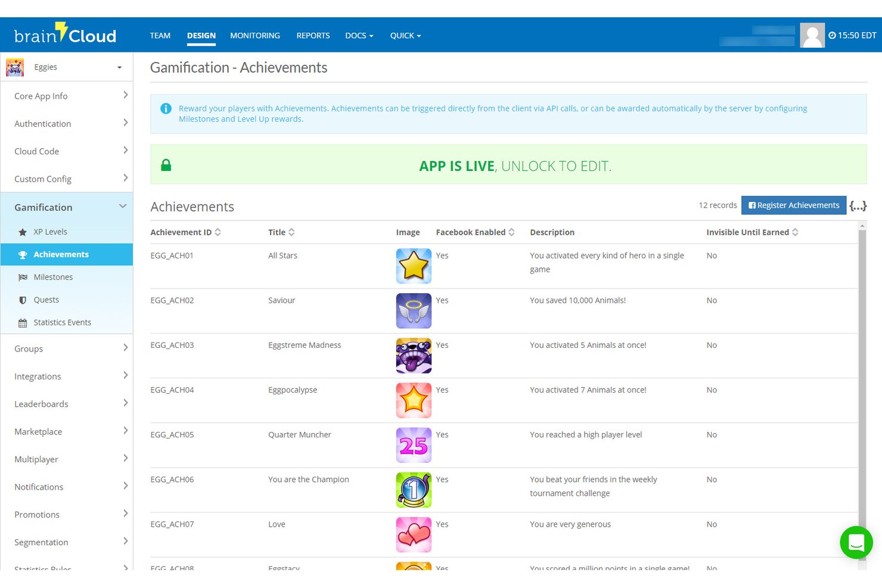Open Statistics Events in the sidebar

(x=67, y=322)
